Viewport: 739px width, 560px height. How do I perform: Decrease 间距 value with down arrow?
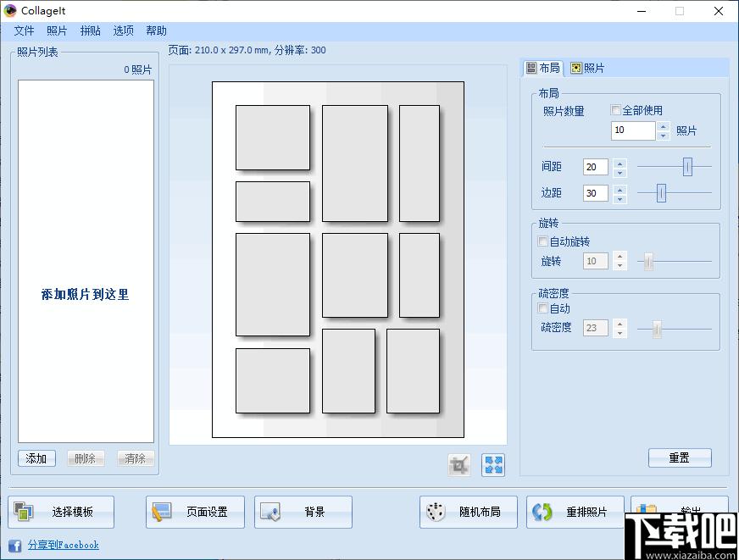(620, 172)
